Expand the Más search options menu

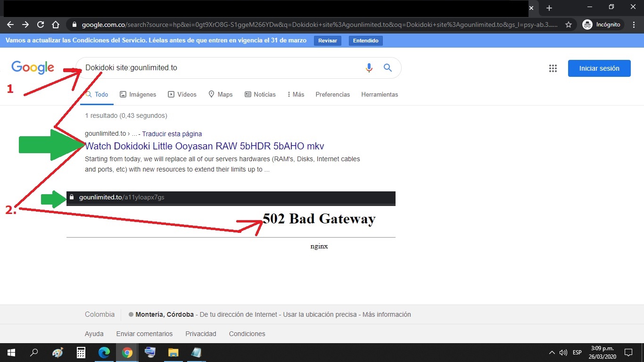(296, 94)
